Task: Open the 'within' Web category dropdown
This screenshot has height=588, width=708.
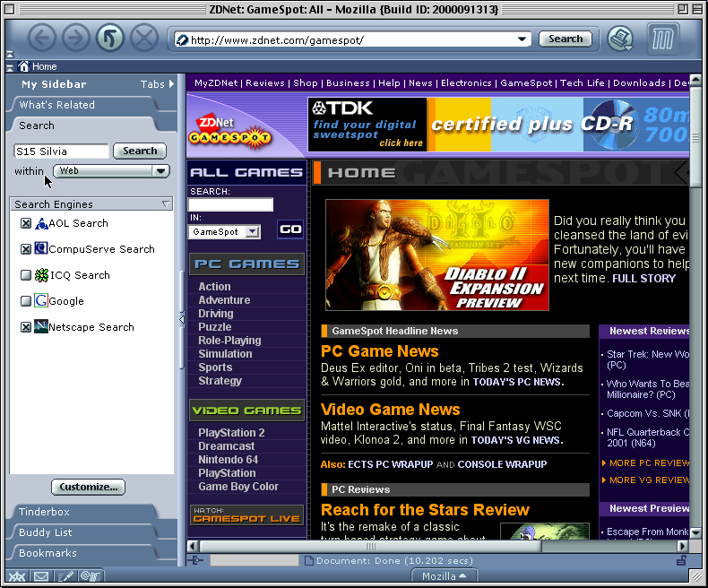Action: (x=111, y=170)
